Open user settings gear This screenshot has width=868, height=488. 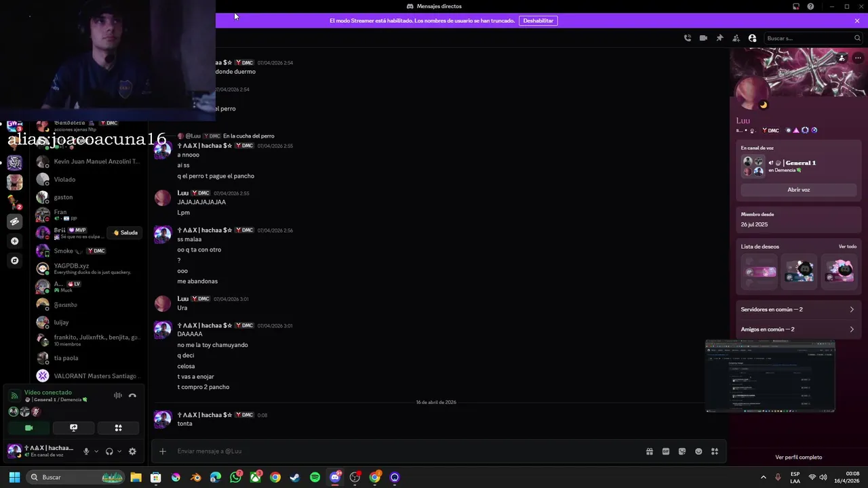coord(132,451)
